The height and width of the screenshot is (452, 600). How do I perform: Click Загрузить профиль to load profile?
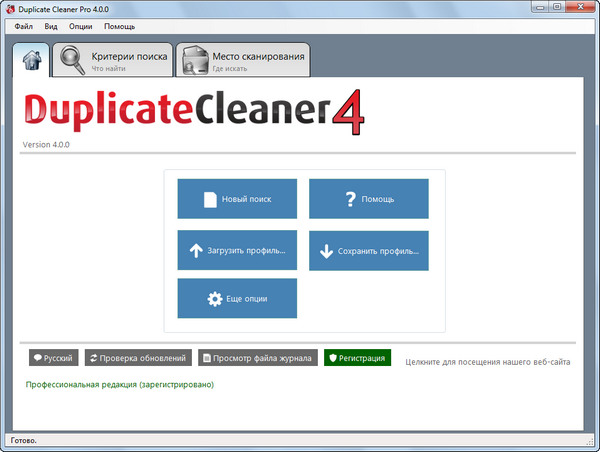pos(237,250)
